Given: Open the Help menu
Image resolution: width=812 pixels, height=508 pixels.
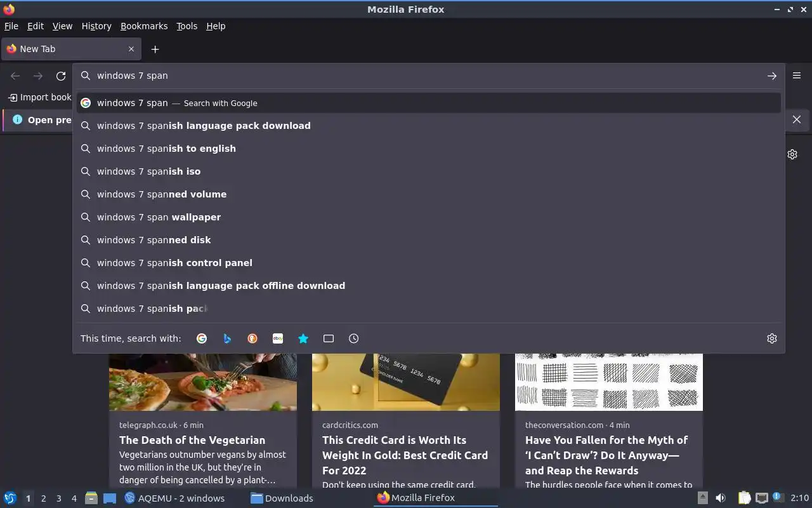Looking at the screenshot, I should [216, 26].
